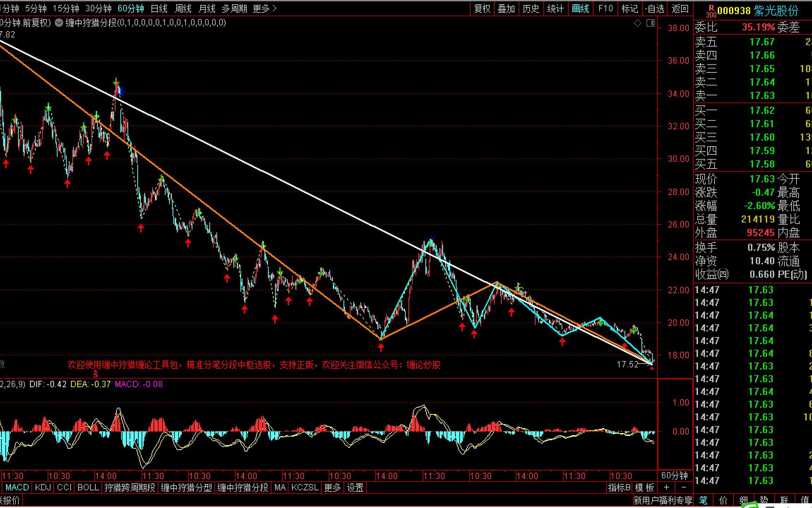Zoom out chart with minus button
This screenshot has width=812, height=508.
pyautogui.click(x=684, y=488)
